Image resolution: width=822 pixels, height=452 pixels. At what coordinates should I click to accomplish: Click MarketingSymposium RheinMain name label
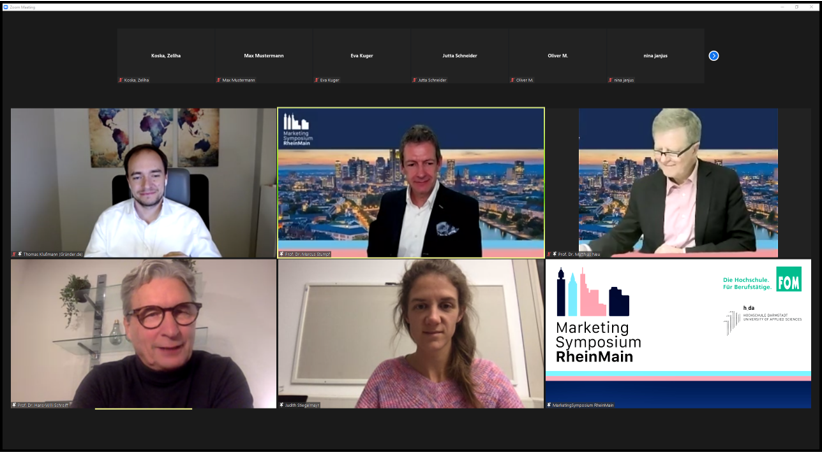583,405
